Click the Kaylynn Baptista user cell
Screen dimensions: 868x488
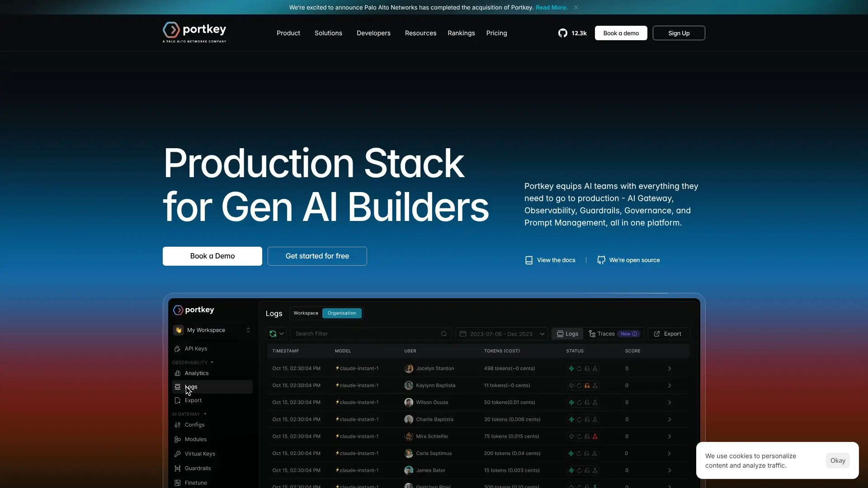430,385
